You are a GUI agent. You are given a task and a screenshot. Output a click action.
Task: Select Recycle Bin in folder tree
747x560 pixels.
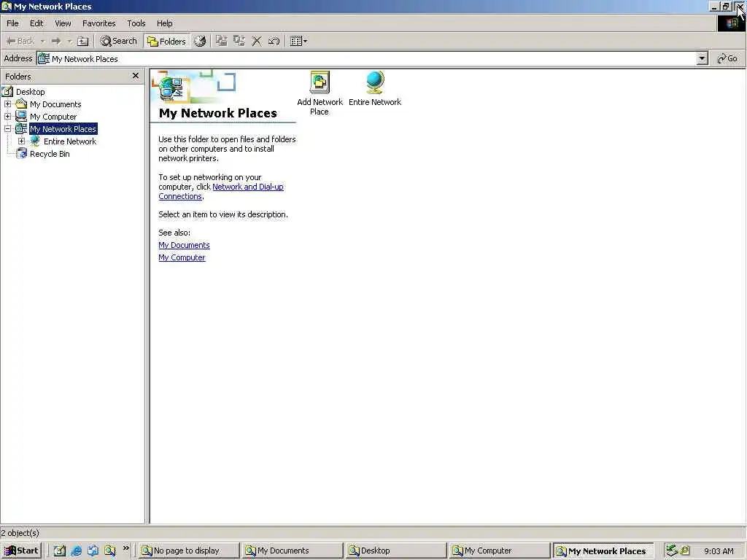[50, 154]
